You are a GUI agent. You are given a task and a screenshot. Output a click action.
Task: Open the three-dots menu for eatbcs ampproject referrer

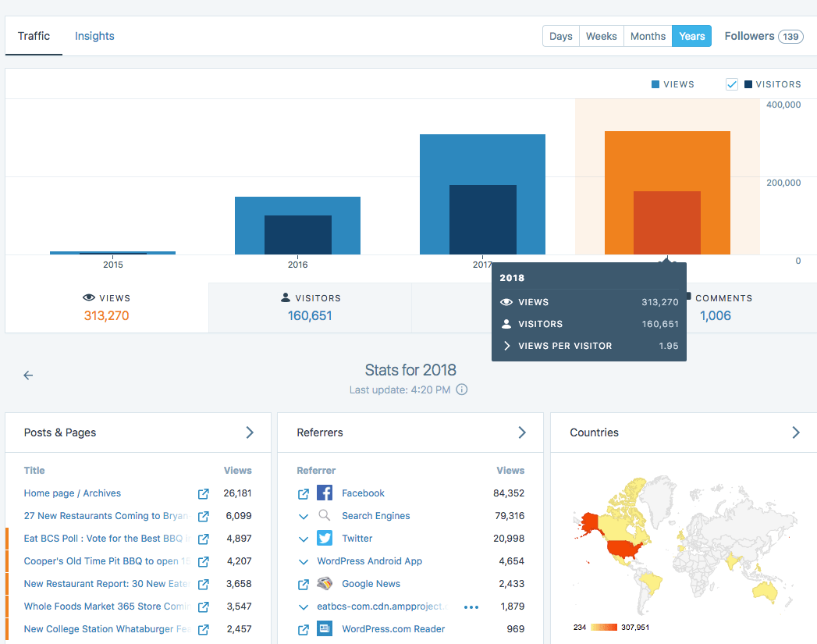[471, 607]
